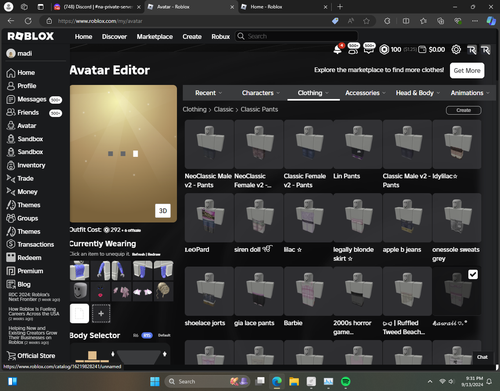Expand the Characters dropdown tab
Screen dimensions: 500x391
coord(261,93)
